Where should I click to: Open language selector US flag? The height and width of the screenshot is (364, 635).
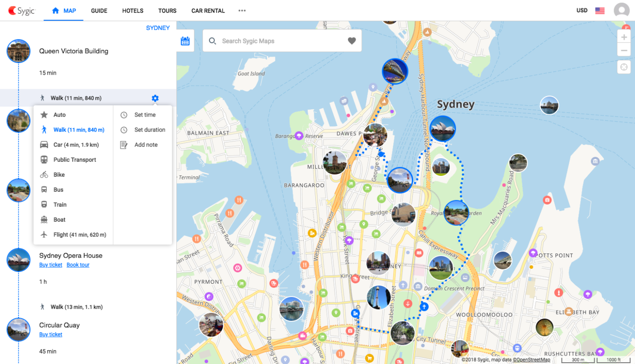pyautogui.click(x=600, y=10)
